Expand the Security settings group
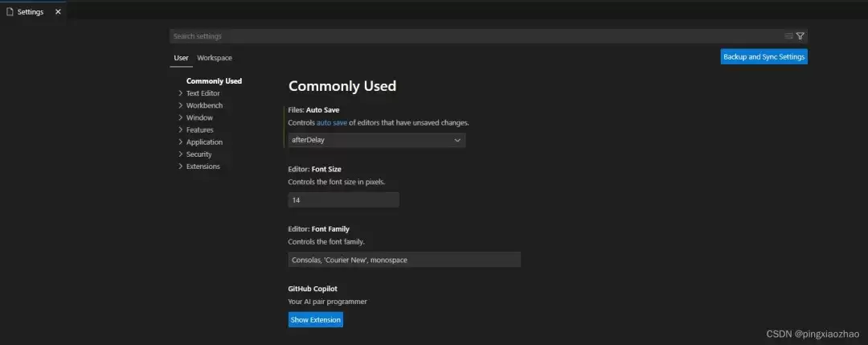868x345 pixels. 180,154
